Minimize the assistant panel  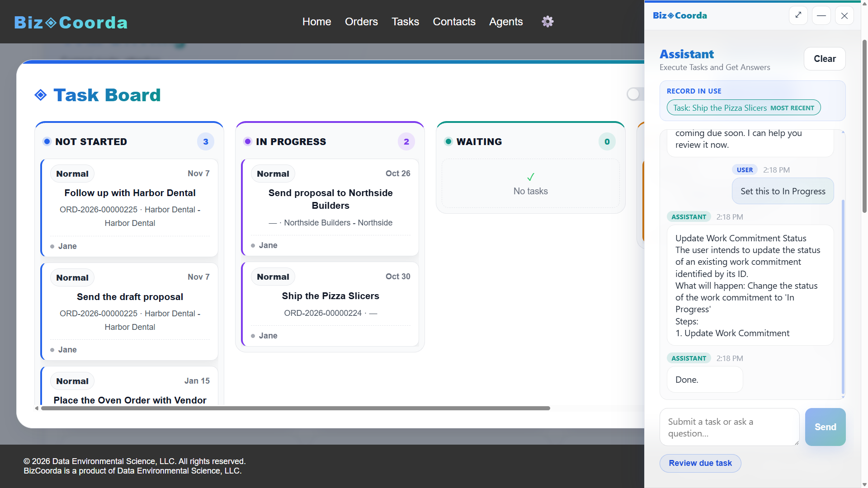tap(821, 15)
